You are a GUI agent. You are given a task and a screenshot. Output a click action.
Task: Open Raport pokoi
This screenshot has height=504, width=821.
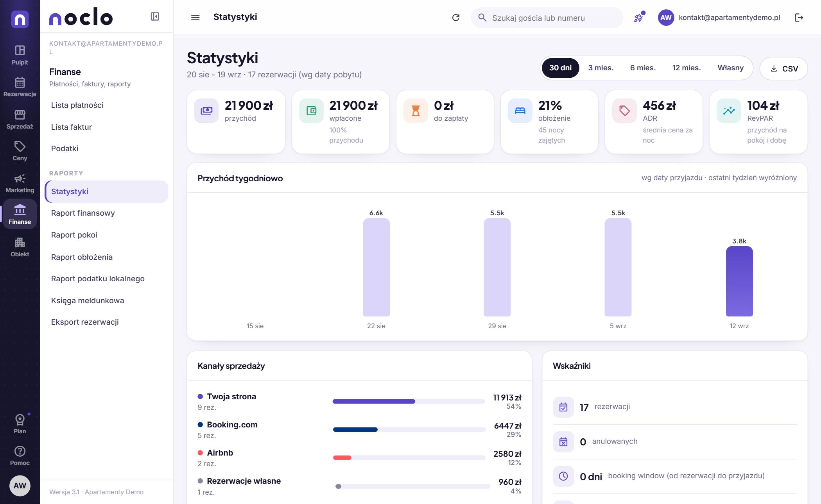106,235
